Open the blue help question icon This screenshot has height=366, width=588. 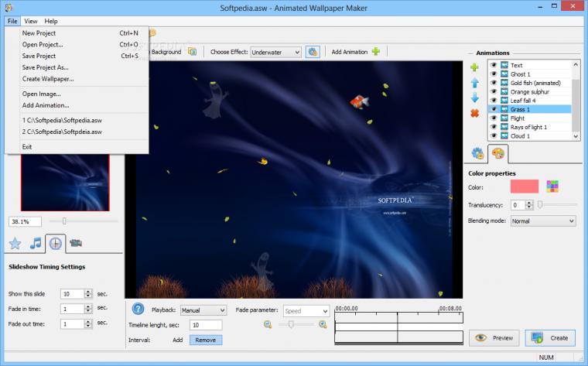tap(138, 309)
